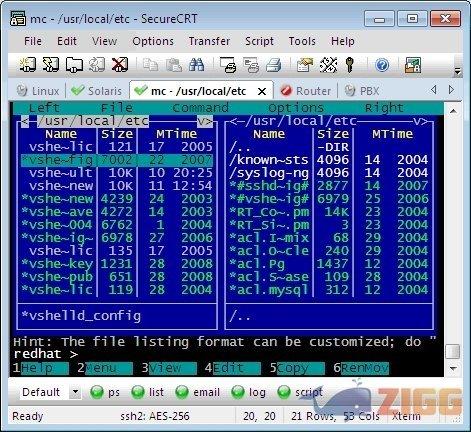Expand the toolbar overflow arrow
471x432 pixels.
click(x=458, y=71)
